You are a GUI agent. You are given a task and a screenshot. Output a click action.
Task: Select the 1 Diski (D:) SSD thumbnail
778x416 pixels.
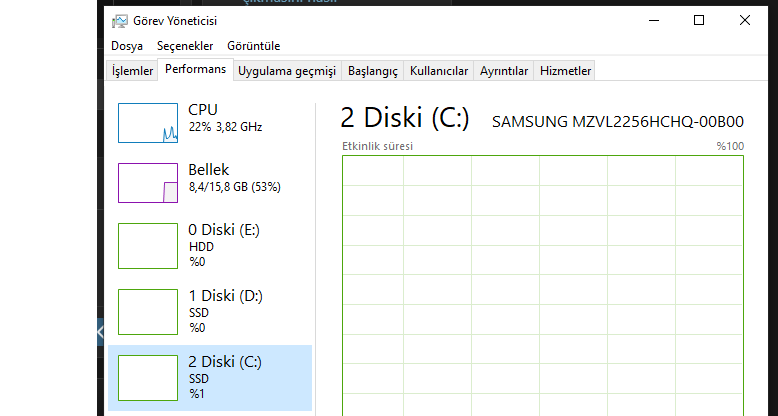(148, 311)
